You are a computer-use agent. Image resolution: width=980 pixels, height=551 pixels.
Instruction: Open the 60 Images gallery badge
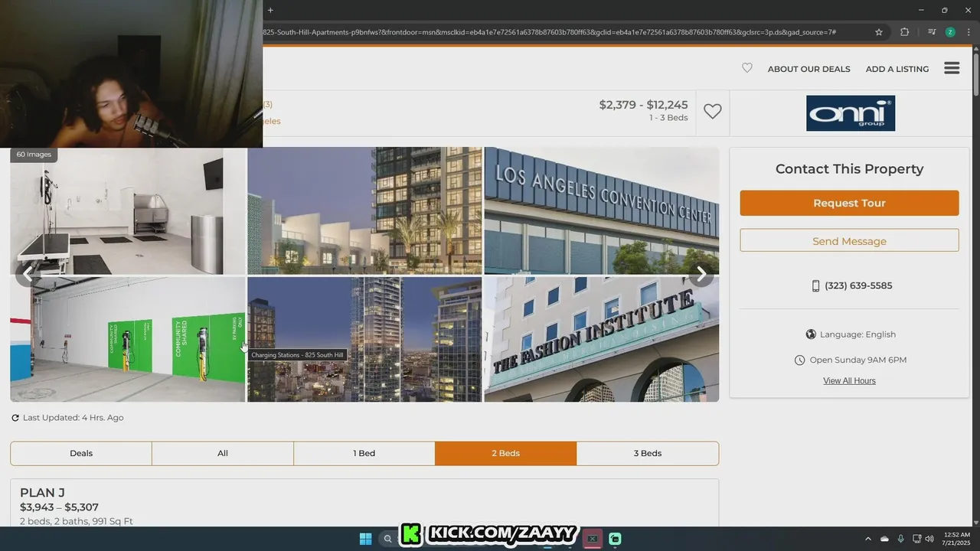coord(34,155)
